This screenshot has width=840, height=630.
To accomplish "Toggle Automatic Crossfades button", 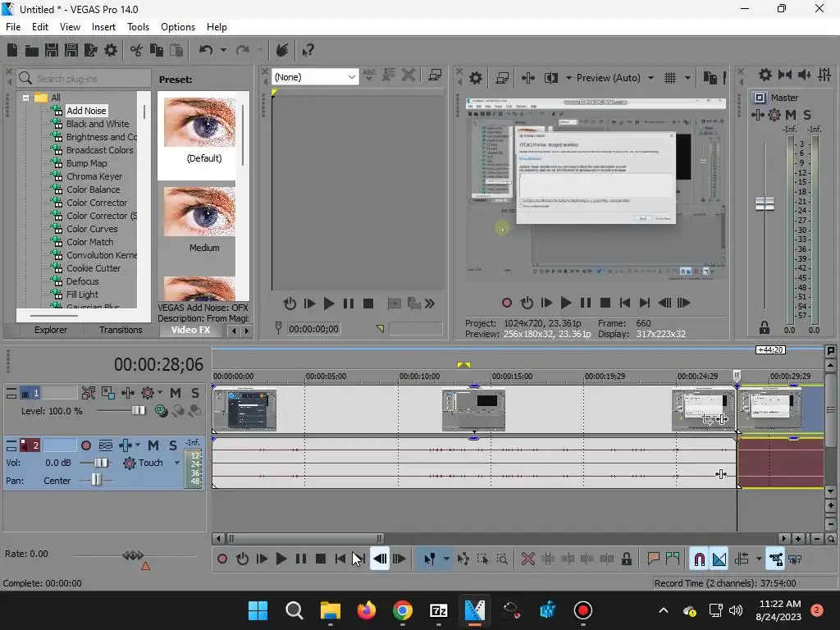I will [719, 559].
